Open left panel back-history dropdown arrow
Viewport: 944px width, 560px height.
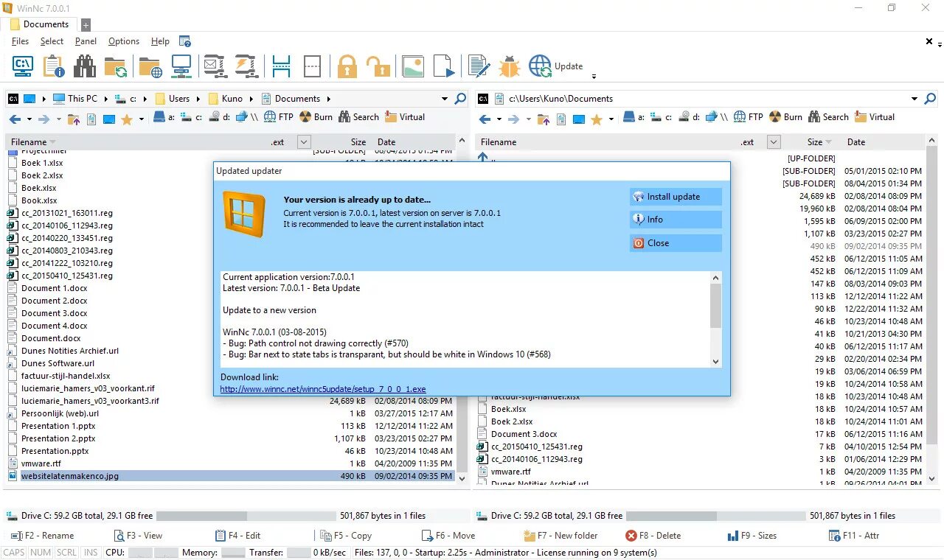click(x=29, y=119)
